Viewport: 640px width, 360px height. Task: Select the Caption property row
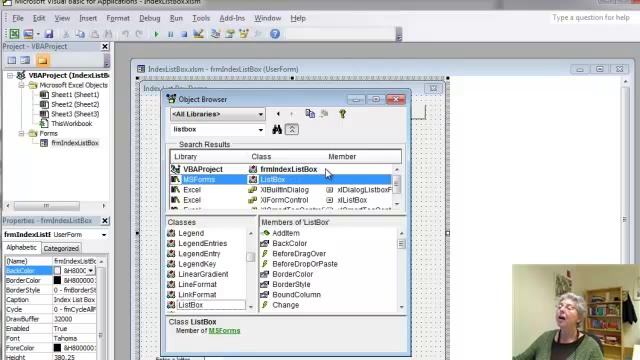pos(51,300)
